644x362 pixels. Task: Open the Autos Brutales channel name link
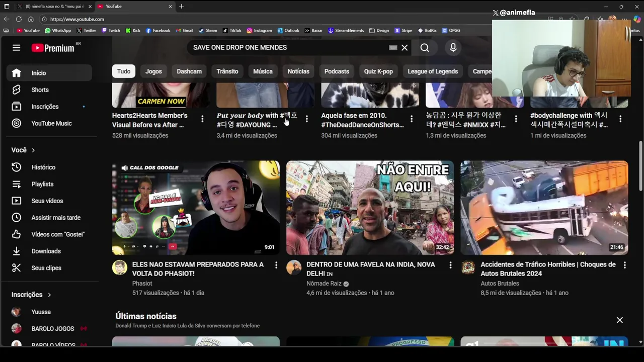500,284
